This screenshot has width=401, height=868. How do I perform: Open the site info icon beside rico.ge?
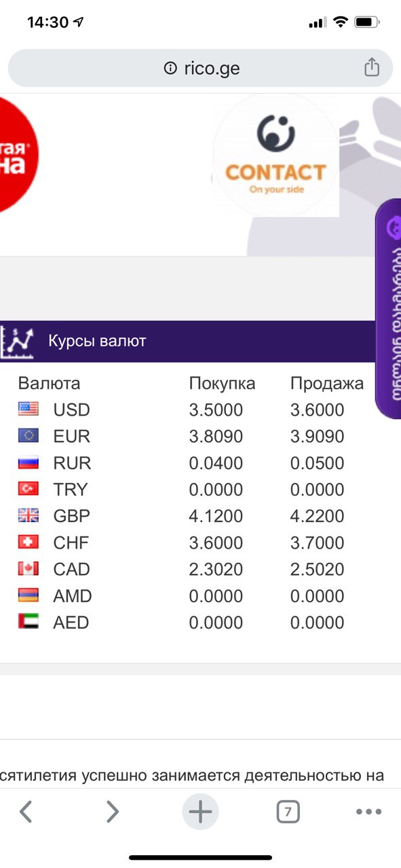[170, 68]
